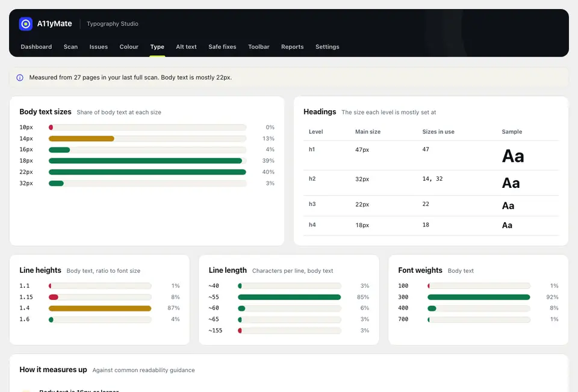This screenshot has width=578, height=392.
Task: Click the Sizes in use column header
Action: point(438,132)
